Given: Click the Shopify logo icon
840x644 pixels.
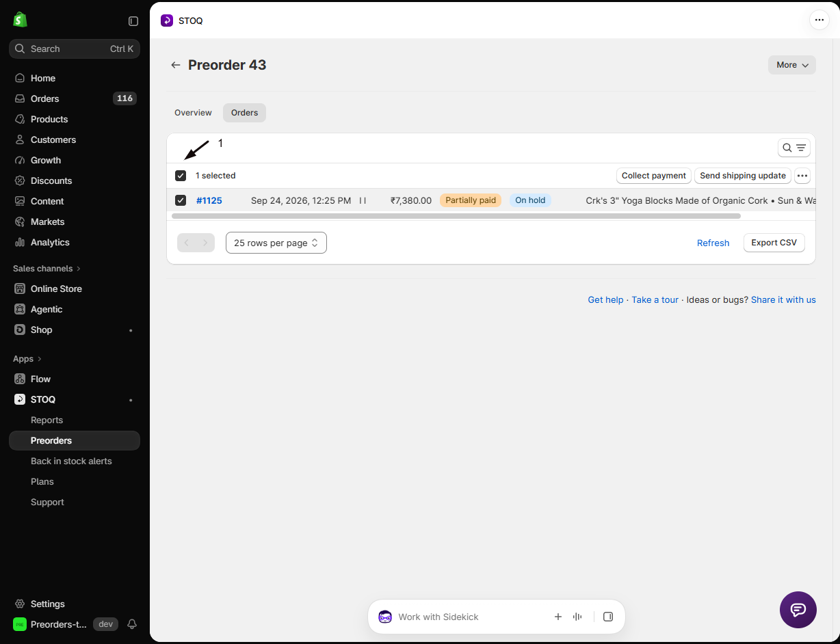Looking at the screenshot, I should [x=20, y=20].
